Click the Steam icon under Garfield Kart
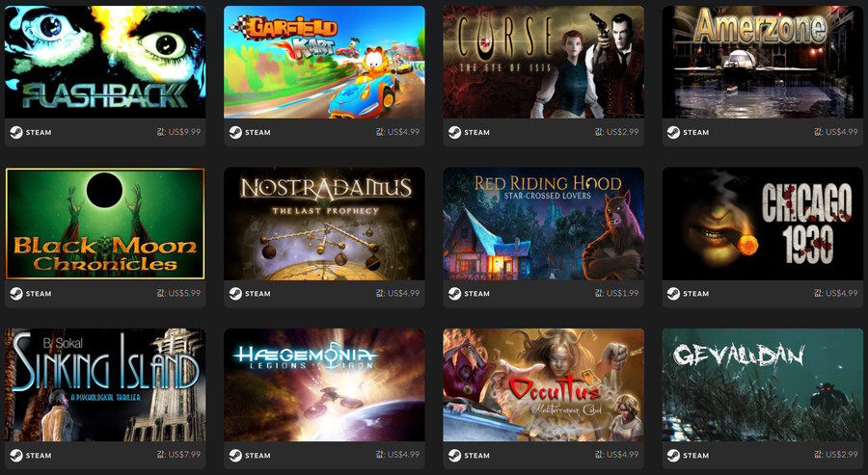 [x=235, y=133]
